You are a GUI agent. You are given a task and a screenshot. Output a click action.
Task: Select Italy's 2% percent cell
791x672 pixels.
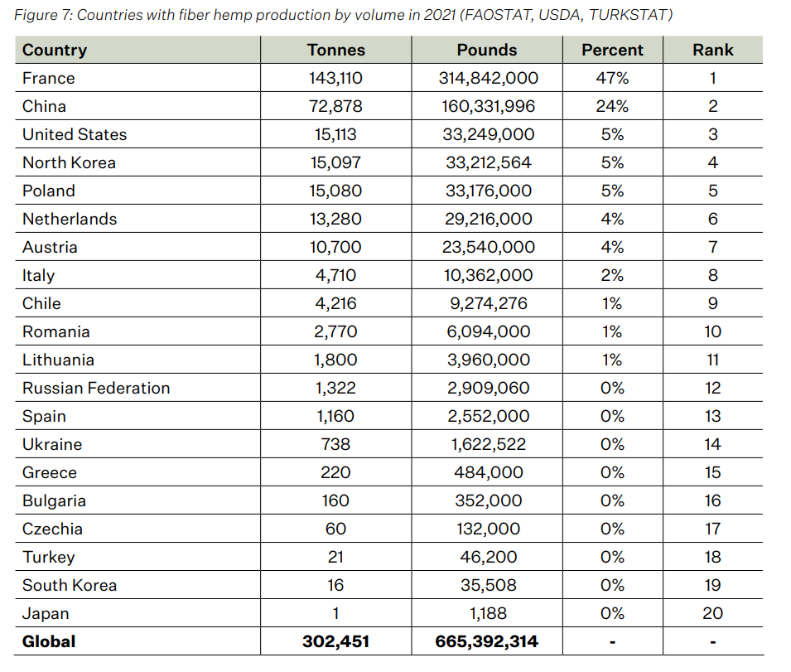612,276
